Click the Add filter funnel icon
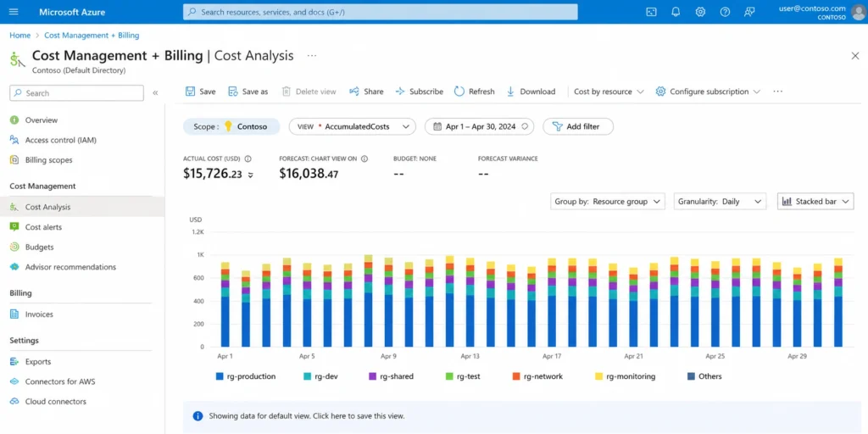Viewport: 868px width, 434px height. [x=558, y=127]
